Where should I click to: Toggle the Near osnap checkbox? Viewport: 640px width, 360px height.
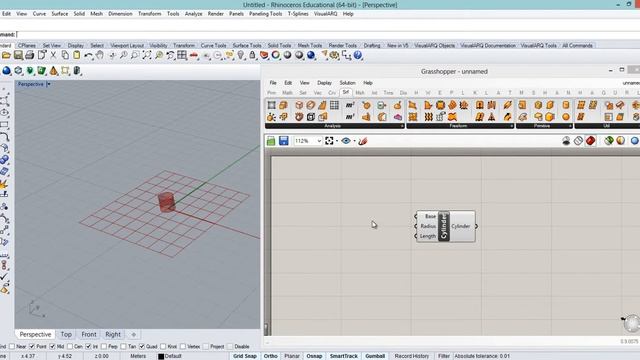tap(12, 347)
